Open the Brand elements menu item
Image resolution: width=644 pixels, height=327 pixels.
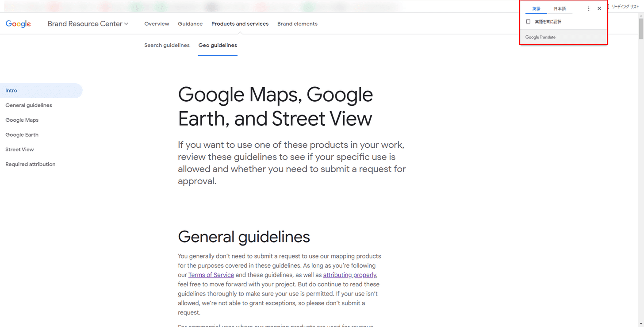point(297,24)
